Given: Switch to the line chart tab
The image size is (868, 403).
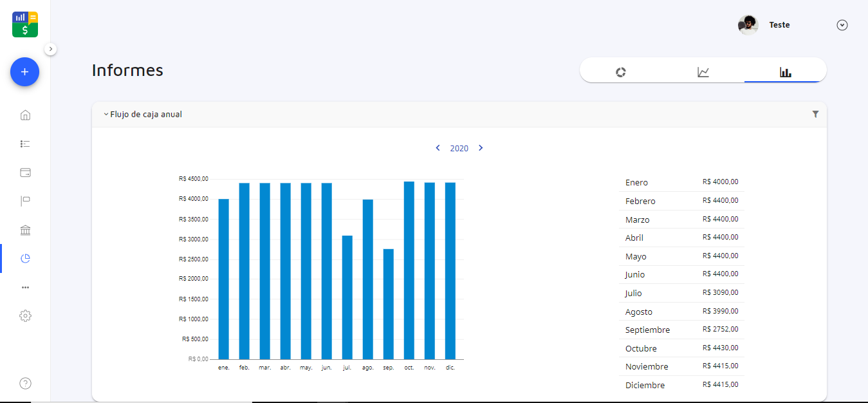Looking at the screenshot, I should (703, 72).
